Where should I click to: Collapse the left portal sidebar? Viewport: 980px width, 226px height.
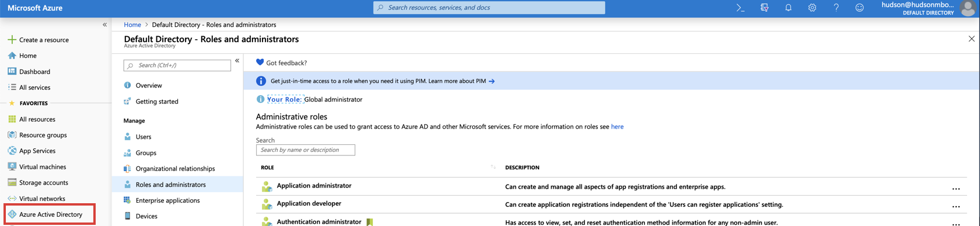(104, 25)
